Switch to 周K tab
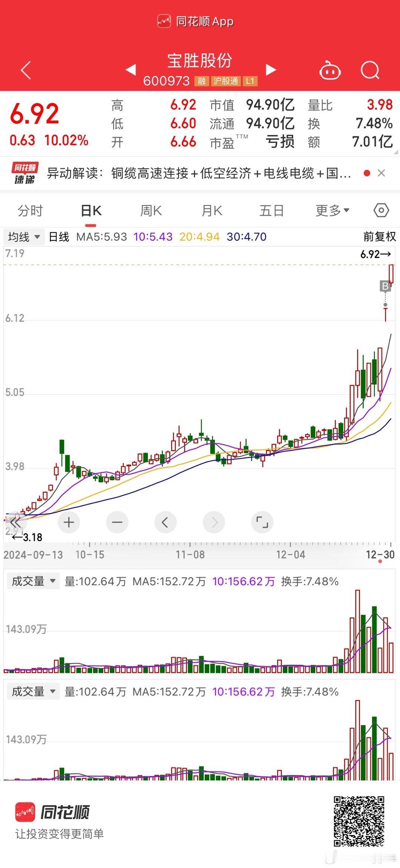400x868 pixels. pos(151,211)
